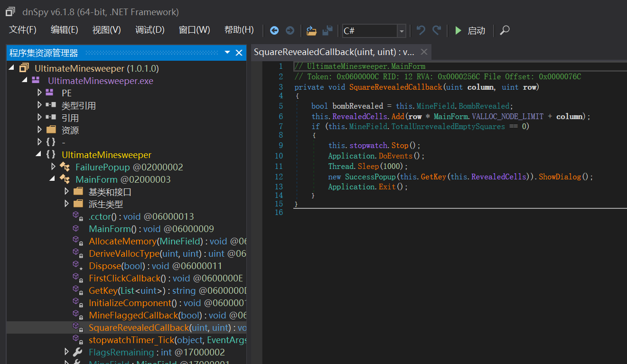Click the Save All toolbar icon
627x364 pixels.
327,30
